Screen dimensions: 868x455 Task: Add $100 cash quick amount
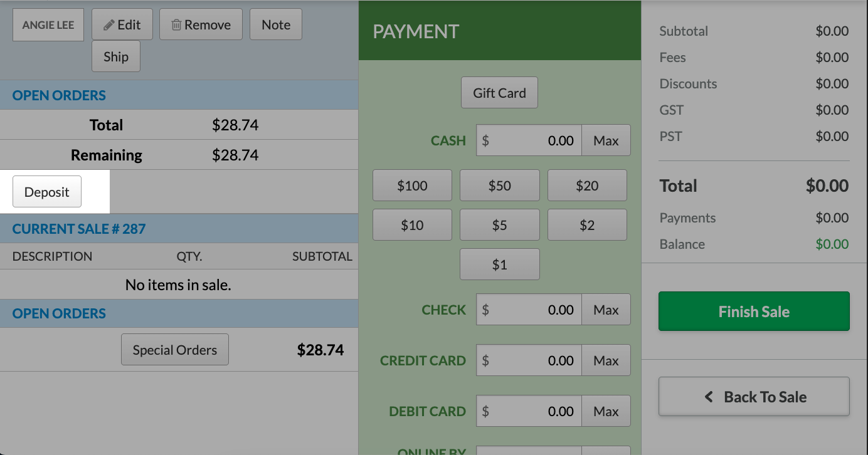[x=412, y=186]
